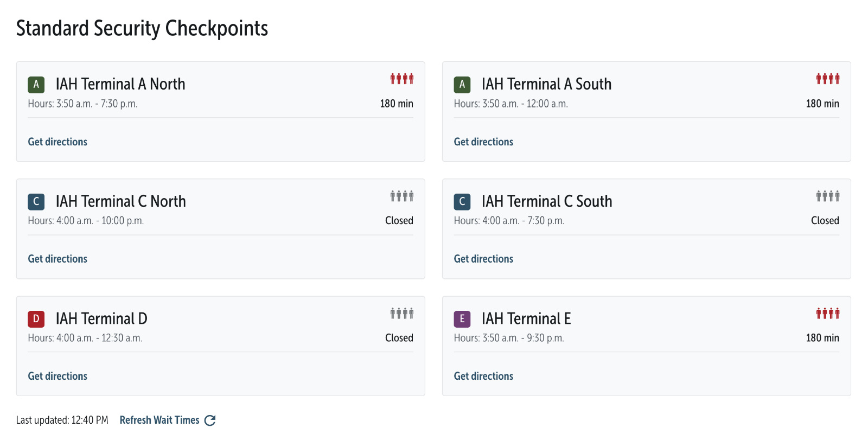The height and width of the screenshot is (440, 868).
Task: Open Get directions for IAH Terminal C North
Action: point(58,259)
